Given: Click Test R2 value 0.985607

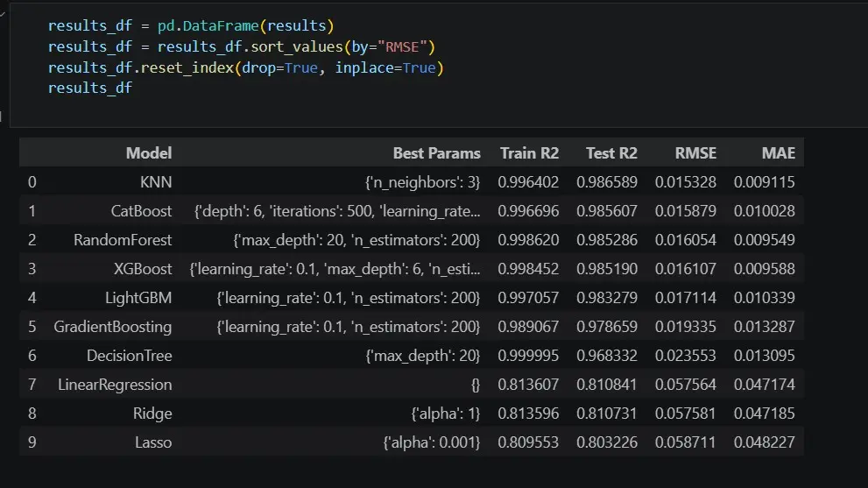Looking at the screenshot, I should point(607,211).
